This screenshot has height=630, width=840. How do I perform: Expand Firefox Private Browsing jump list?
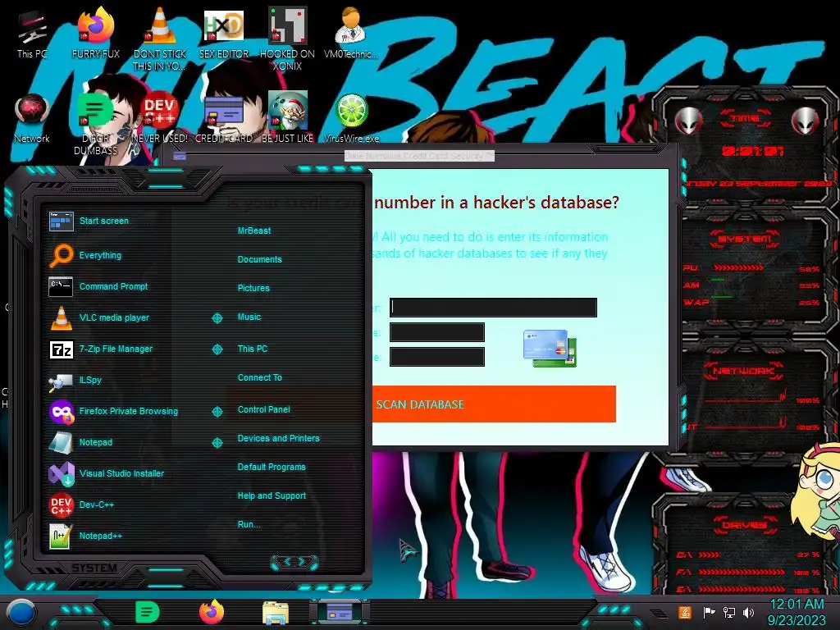click(x=217, y=412)
